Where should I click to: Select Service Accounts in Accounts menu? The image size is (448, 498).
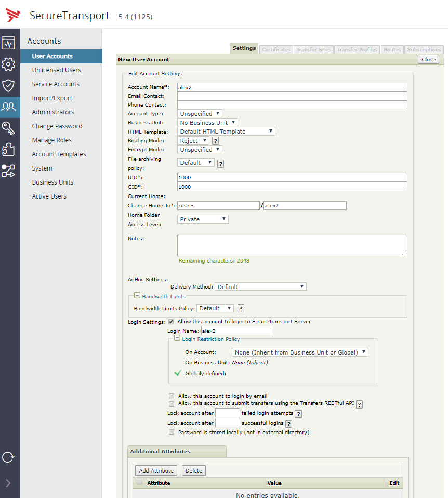[x=56, y=84]
